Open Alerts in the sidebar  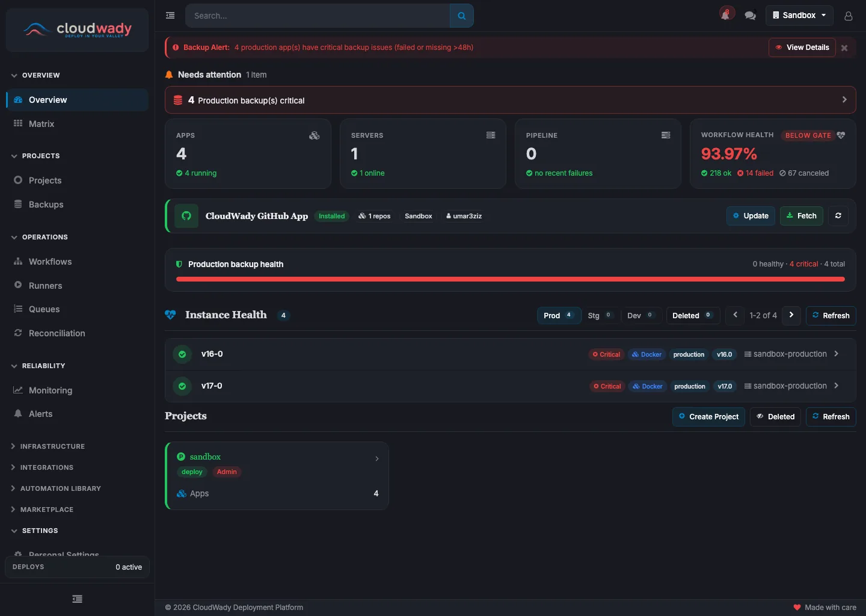pyautogui.click(x=77, y=414)
